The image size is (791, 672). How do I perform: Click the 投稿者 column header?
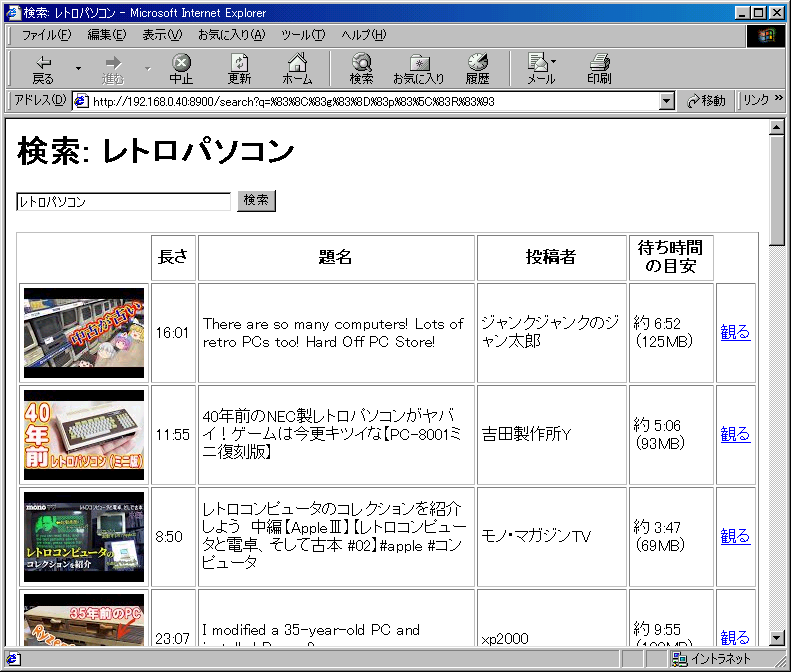click(x=551, y=257)
